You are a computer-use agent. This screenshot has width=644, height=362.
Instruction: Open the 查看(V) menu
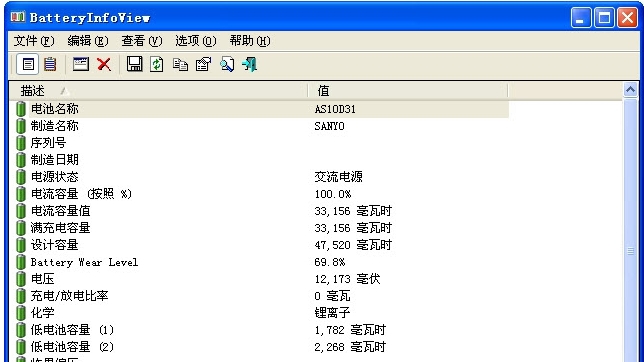click(142, 41)
